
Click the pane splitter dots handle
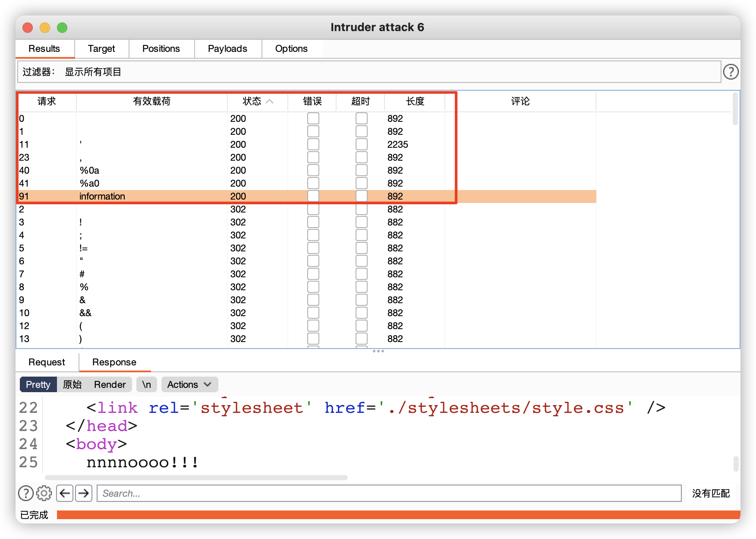378,351
